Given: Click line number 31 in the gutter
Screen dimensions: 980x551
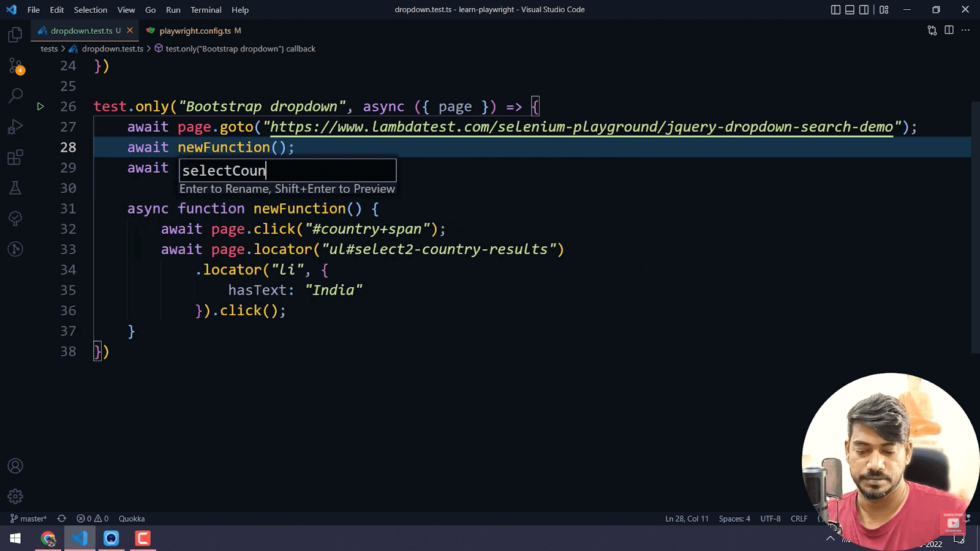Looking at the screenshot, I should point(68,209).
